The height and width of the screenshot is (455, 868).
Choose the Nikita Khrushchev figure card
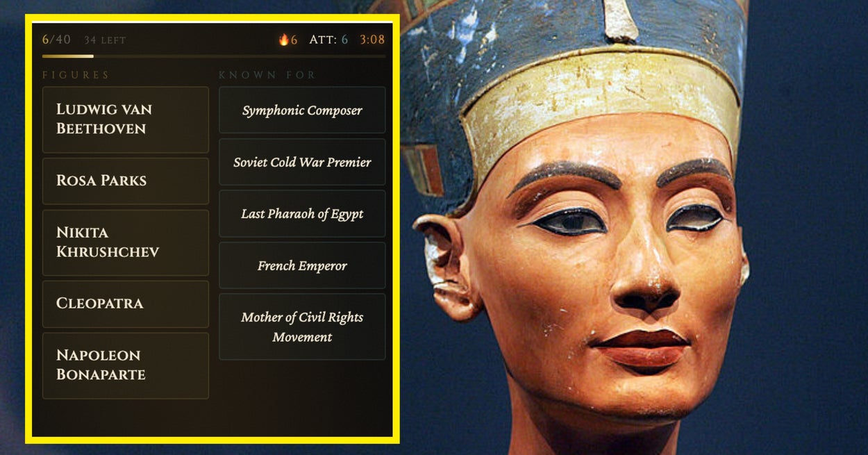(x=126, y=242)
